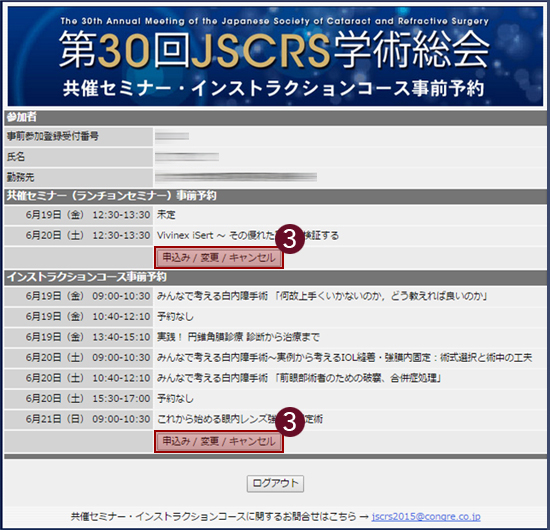Click the instruction course 申込み/変更/キャンセル button
Screen dimensions: 550x530
tap(219, 441)
